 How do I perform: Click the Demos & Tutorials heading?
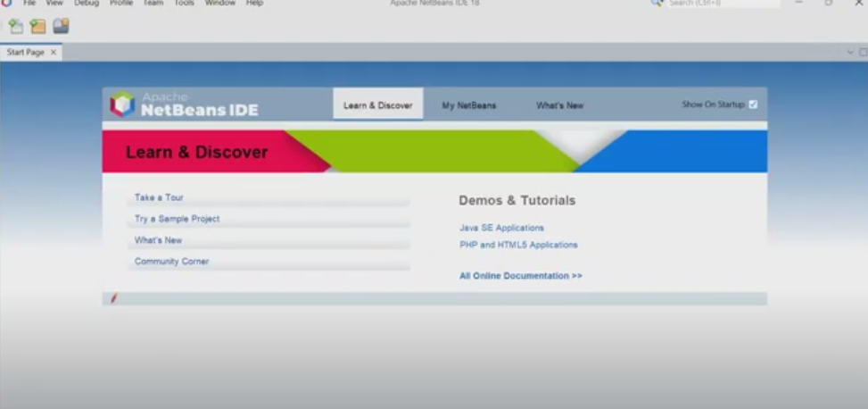coord(517,200)
